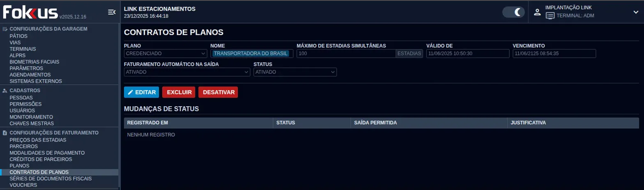Open the Faturamento Automático na Saída dropdown
Screen dimensions: 644x190
187,72
